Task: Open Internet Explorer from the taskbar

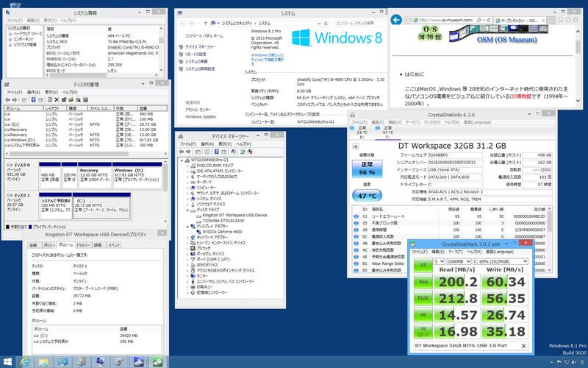Action: tap(25, 362)
